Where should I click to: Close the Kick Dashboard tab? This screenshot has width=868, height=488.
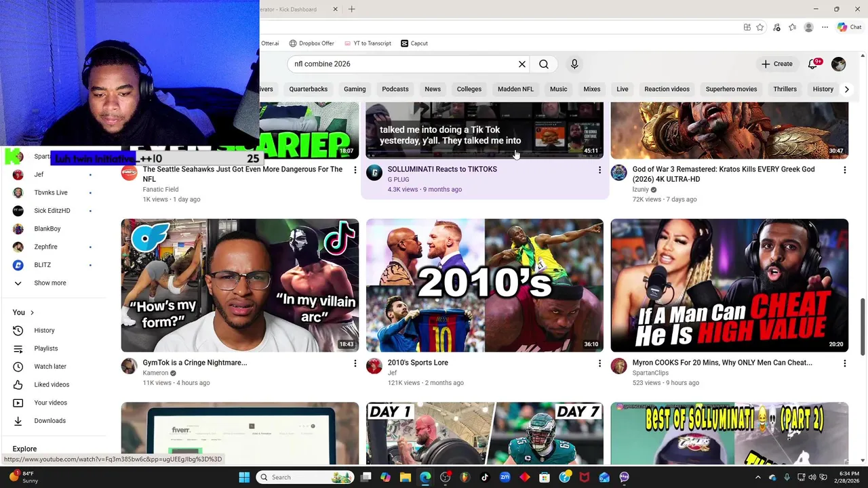(x=335, y=9)
